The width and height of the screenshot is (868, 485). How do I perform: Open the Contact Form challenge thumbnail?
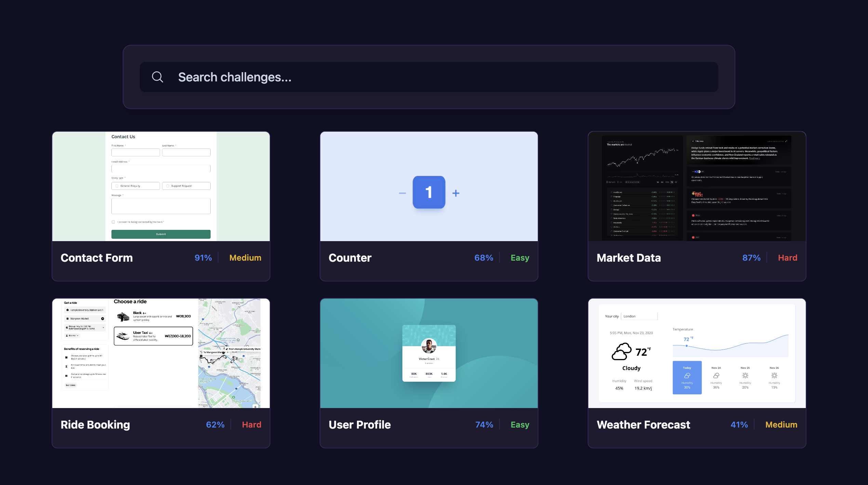(x=161, y=186)
